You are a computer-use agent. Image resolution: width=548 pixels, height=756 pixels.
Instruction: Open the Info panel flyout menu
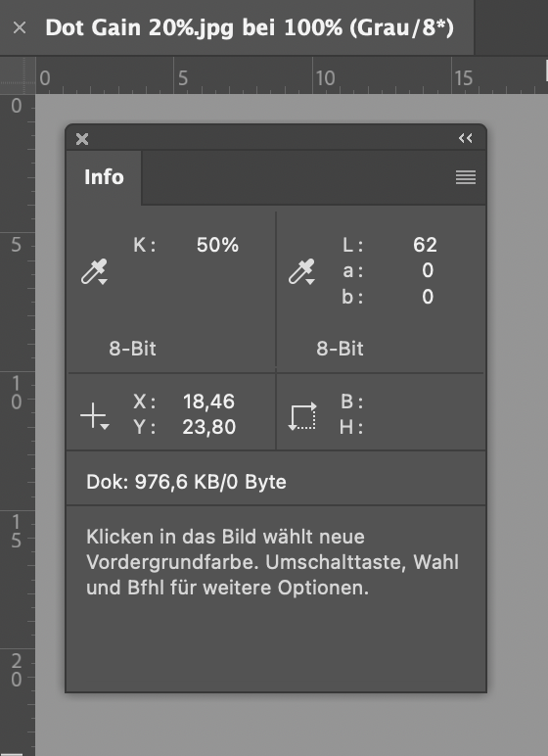tap(466, 177)
